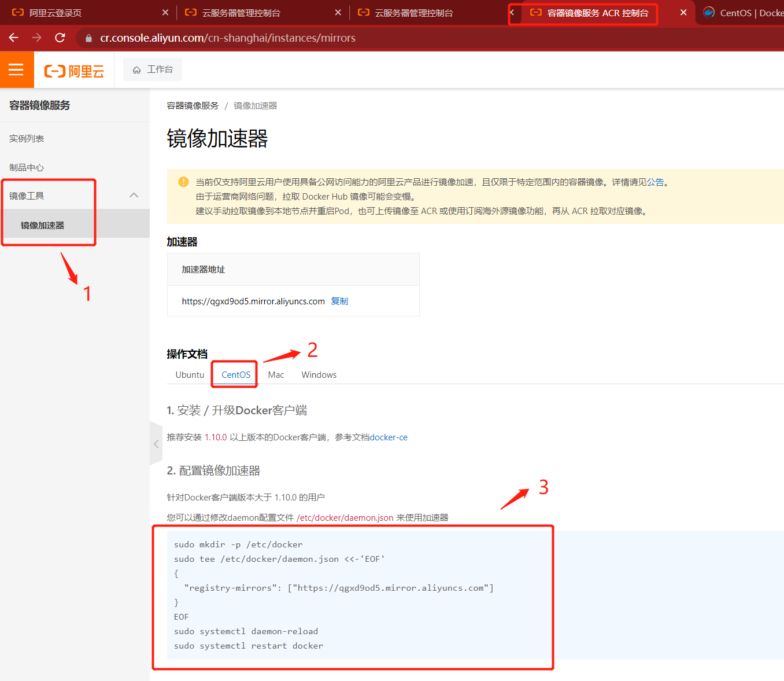Click the Aliyun logo
Screen dimensions: 784x681
74,71
